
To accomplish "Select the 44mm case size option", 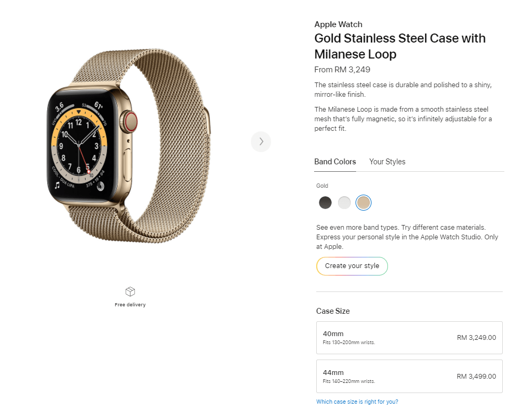I will pyautogui.click(x=409, y=376).
